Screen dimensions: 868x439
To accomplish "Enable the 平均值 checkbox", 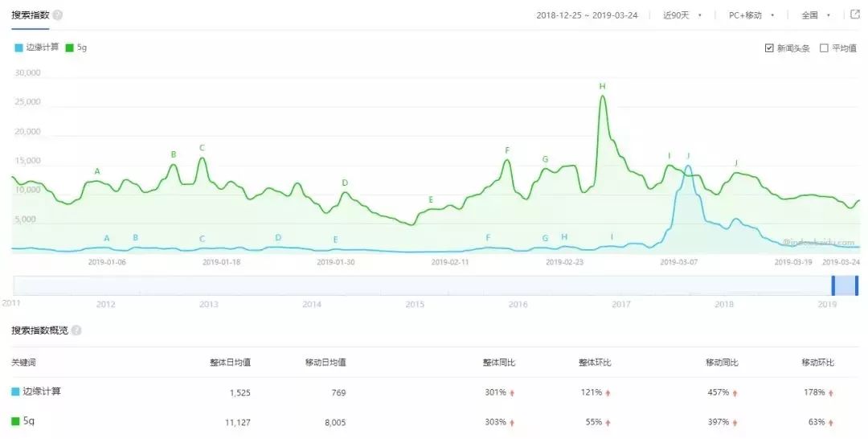I will (x=824, y=48).
